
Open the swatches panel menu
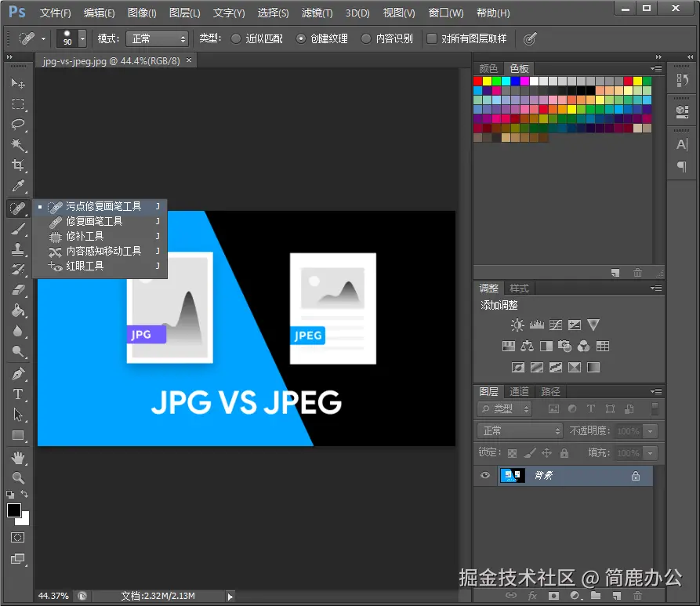pyautogui.click(x=656, y=68)
